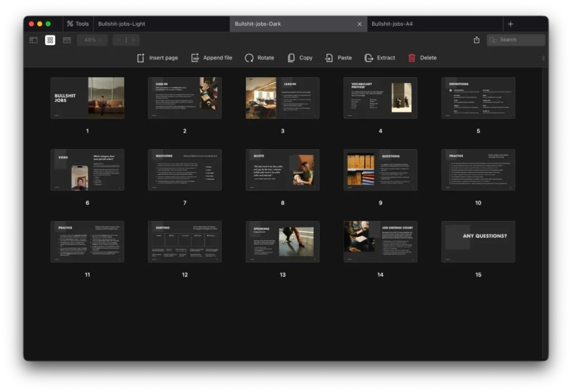Toggle the two-page layout view button
Screen dimensions: 572x392
click(x=67, y=40)
